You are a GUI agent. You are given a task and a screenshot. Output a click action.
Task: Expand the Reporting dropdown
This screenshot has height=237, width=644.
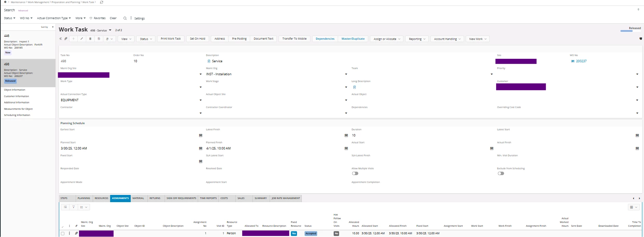coord(417,39)
